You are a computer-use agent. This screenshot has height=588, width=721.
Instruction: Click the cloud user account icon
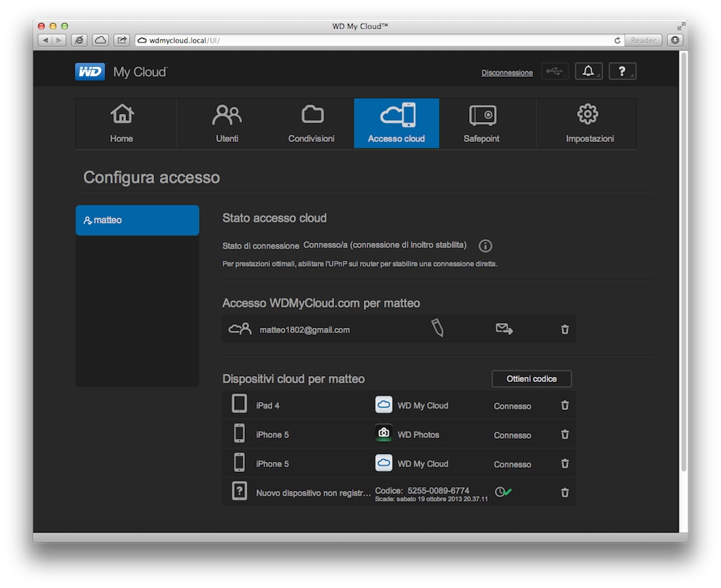[240, 329]
